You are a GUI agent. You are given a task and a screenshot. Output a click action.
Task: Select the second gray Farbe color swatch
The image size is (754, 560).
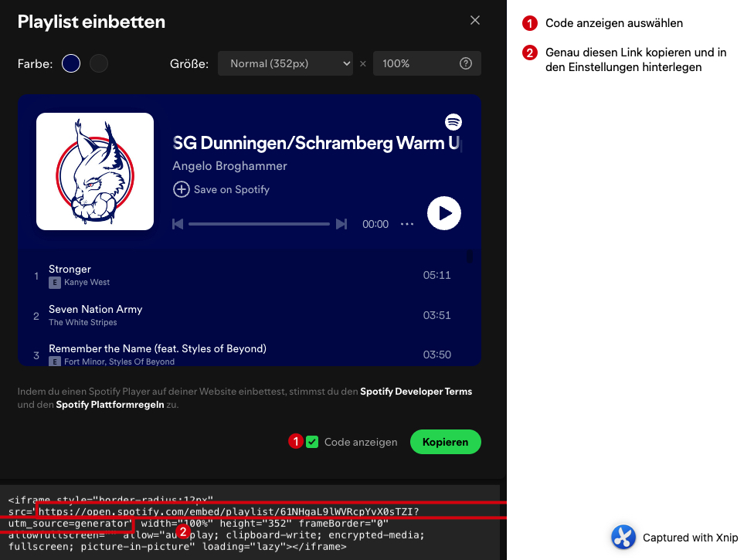tap(98, 63)
